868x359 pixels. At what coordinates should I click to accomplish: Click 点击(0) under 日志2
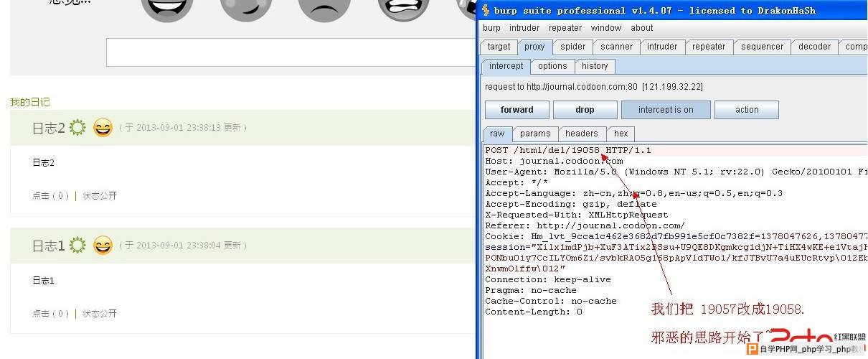[51, 195]
